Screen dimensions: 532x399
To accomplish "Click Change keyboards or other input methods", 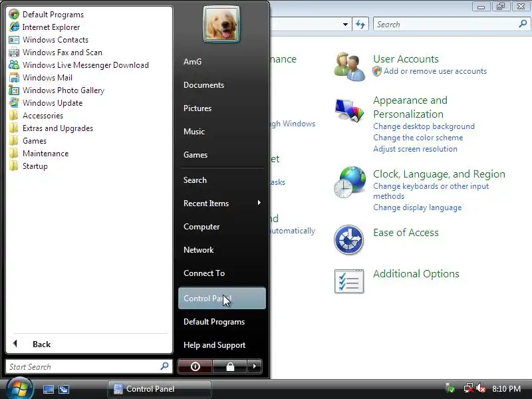I will click(431, 191).
